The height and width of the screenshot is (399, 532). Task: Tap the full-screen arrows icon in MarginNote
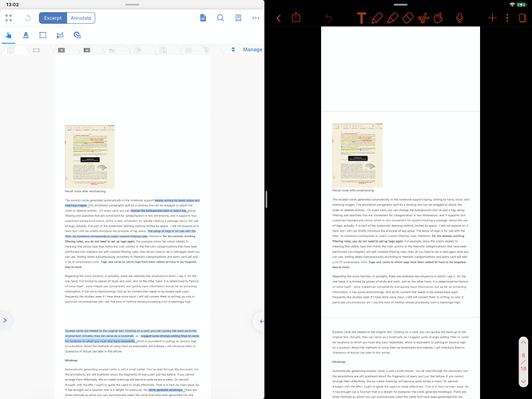pos(9,18)
